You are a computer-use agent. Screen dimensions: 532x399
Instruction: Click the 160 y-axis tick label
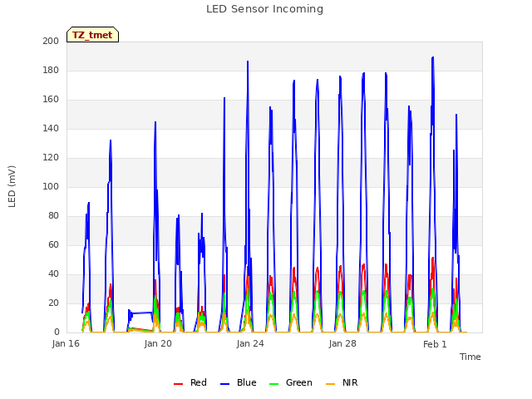tap(51, 100)
